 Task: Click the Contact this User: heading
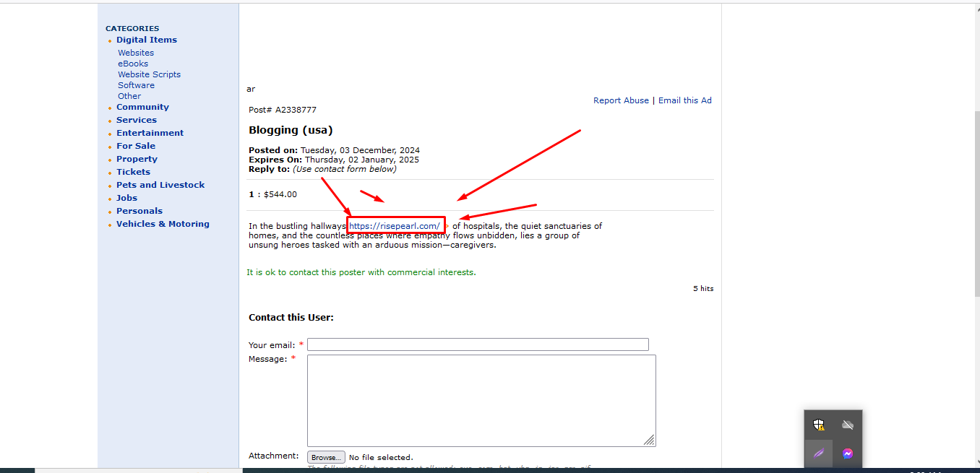[x=291, y=317]
